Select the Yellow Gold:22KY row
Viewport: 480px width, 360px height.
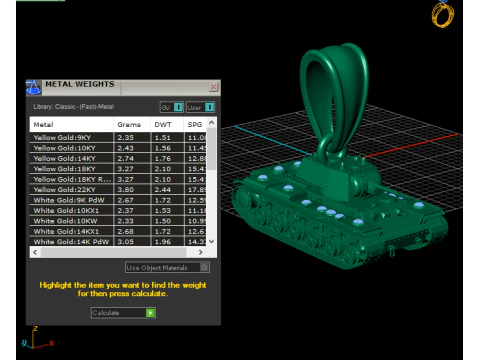[118, 189]
